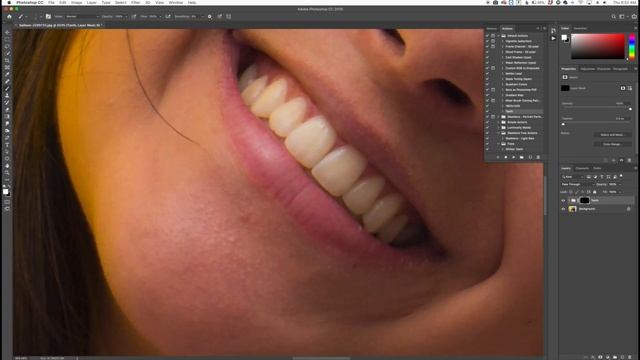Open smoothing options gear icon
Viewport: 640px width, 360px height.
(210, 17)
